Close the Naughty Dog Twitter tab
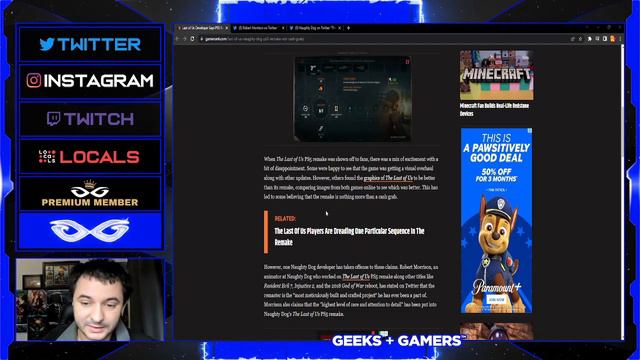The height and width of the screenshot is (360, 640). (x=339, y=28)
